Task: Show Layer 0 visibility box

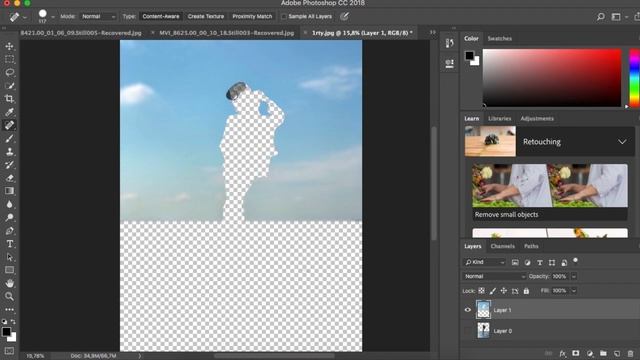Action: click(x=468, y=331)
